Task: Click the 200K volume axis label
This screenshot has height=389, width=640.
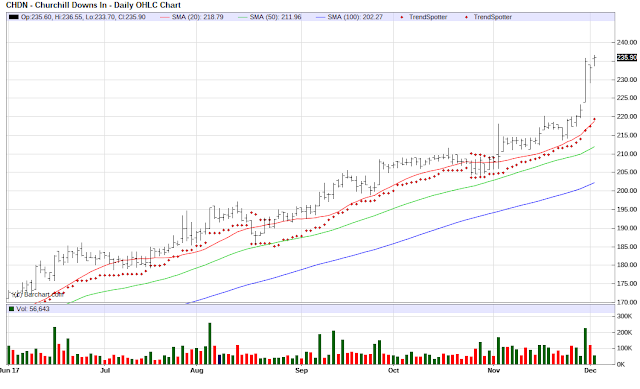Action: coord(624,333)
